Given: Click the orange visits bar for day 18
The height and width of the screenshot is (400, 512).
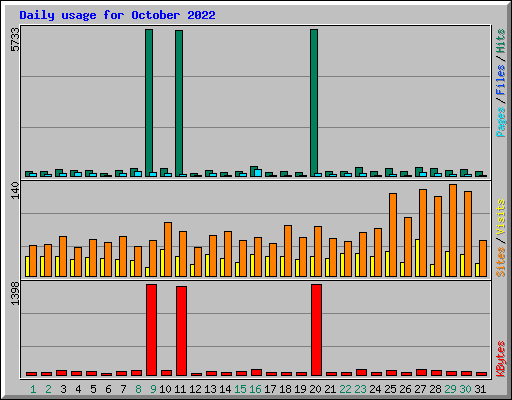Looking at the screenshot, I should [x=288, y=251].
